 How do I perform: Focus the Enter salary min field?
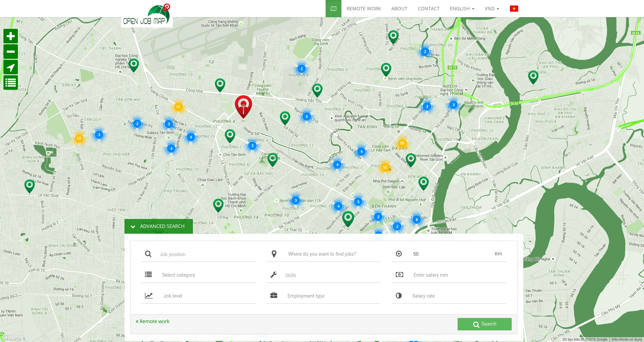pyautogui.click(x=457, y=275)
